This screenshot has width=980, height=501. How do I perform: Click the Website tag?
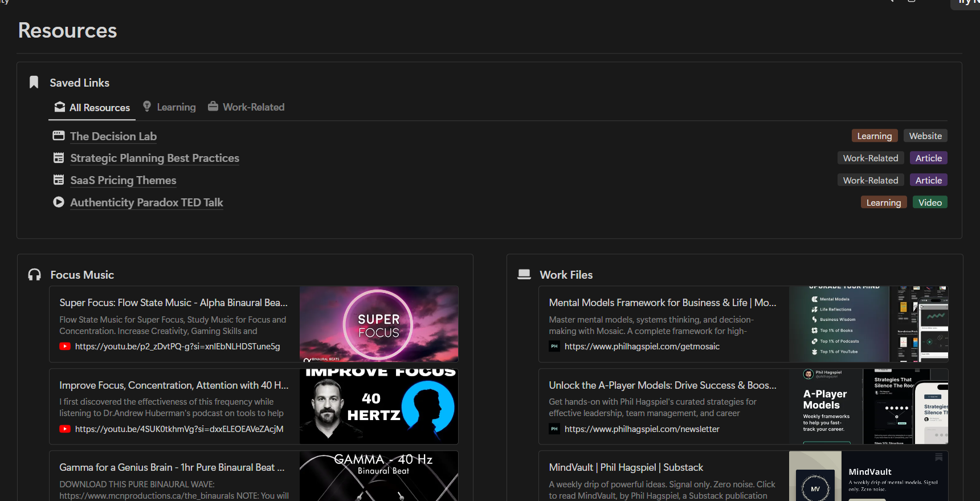pyautogui.click(x=925, y=136)
